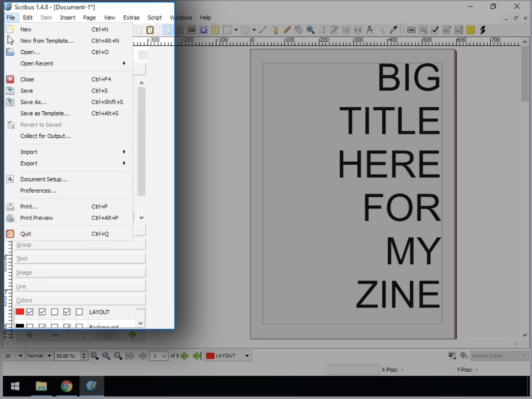Toggle visibility checkbox for LAYOUT layer
Image resolution: width=532 pixels, height=399 pixels.
pyautogui.click(x=30, y=312)
